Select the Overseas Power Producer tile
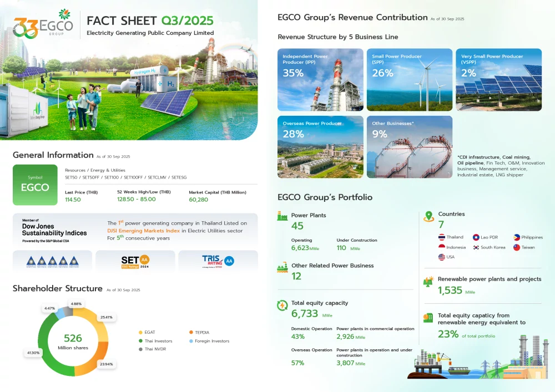555x392 pixels. tap(320, 146)
